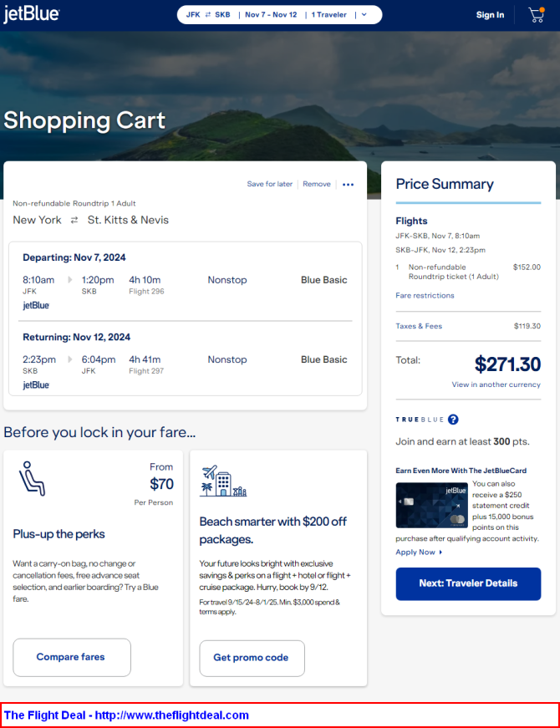Click View in another currency

coord(496,384)
